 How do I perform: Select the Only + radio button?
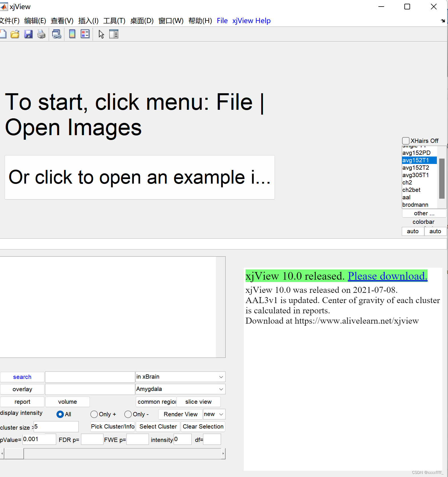point(94,414)
